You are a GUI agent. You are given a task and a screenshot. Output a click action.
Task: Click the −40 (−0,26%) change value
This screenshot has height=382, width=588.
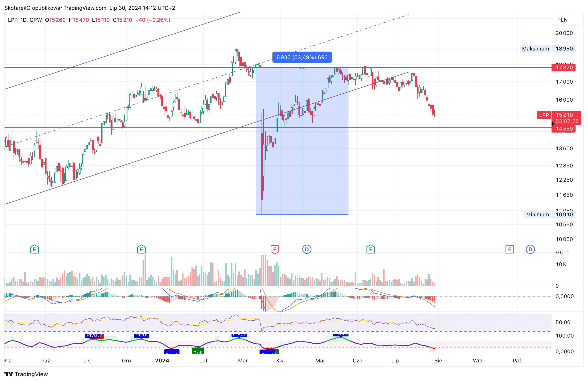coord(153,20)
